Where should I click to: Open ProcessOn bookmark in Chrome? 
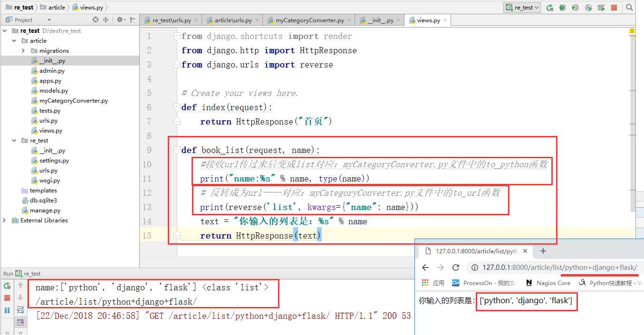click(x=484, y=283)
